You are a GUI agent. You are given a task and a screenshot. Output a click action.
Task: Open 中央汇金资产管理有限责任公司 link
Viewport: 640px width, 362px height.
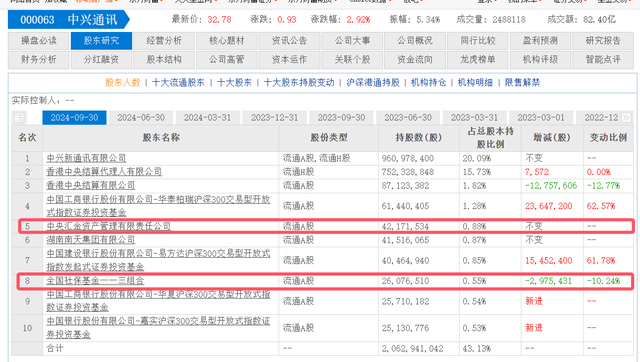(x=108, y=226)
